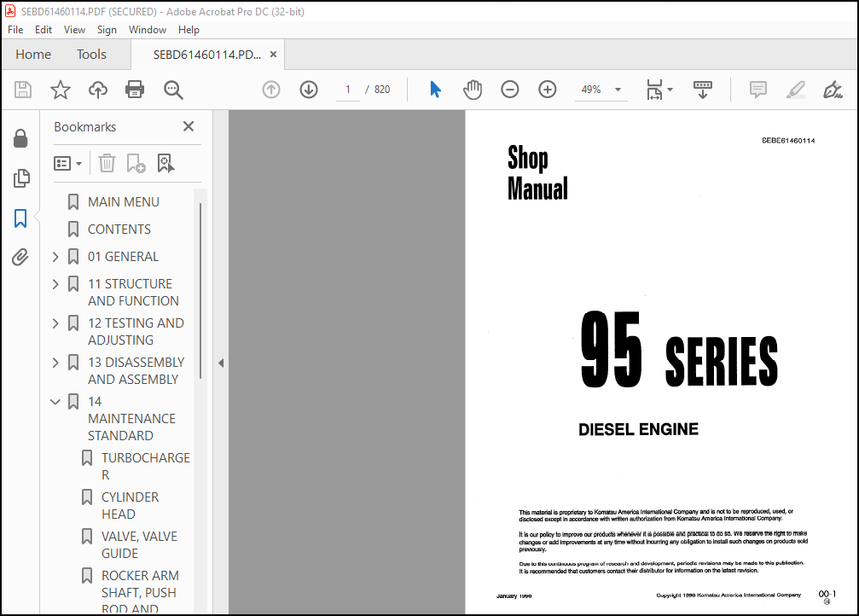Go to CYLINDER HEAD bookmark

[130, 505]
